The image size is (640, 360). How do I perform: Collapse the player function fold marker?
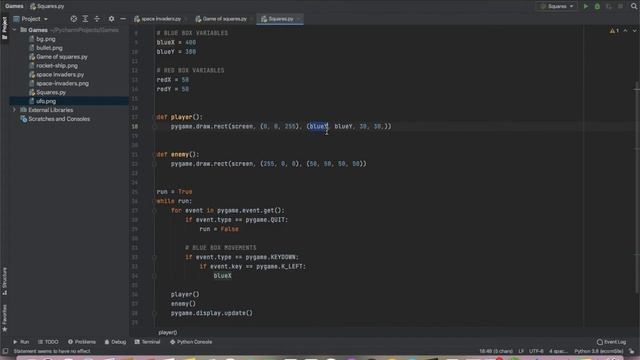(154, 117)
